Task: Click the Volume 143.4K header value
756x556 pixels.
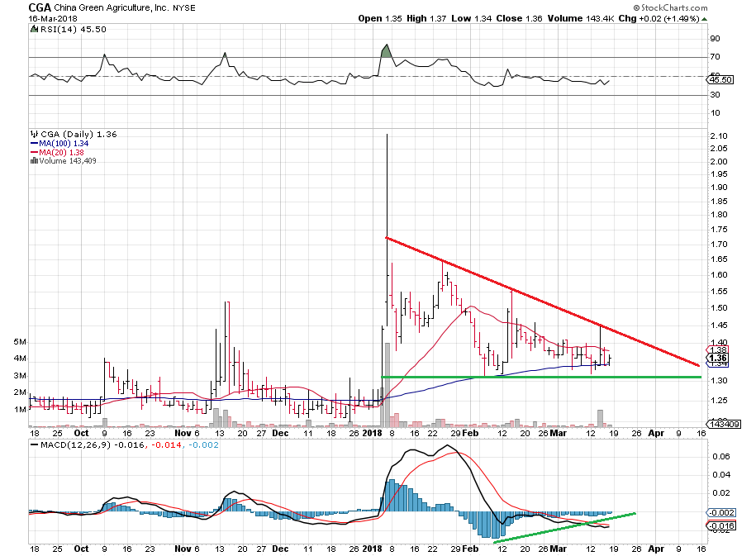Action: click(x=581, y=18)
